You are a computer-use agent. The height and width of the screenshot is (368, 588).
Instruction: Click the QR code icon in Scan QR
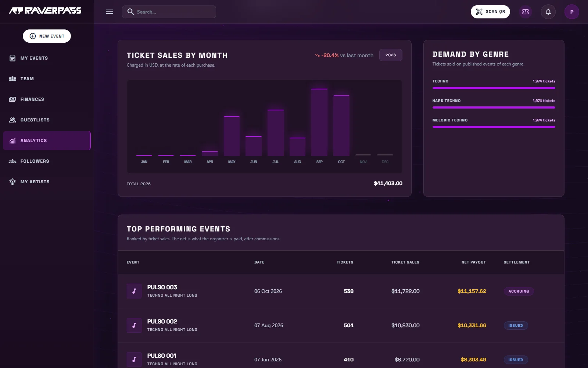[479, 12]
